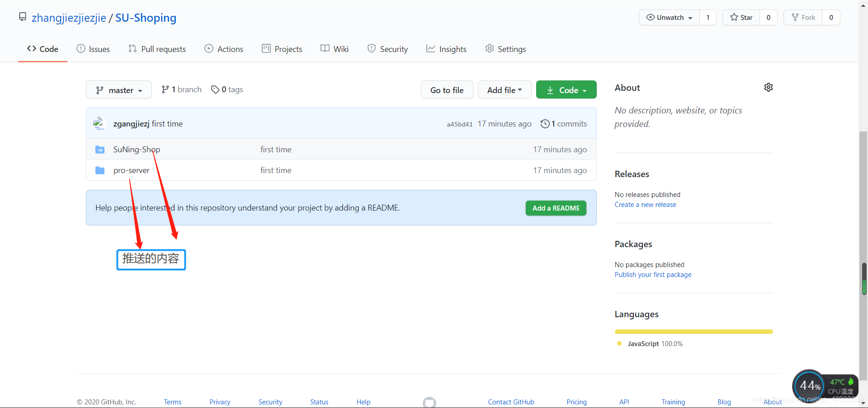Click the commit author avatar image

click(99, 123)
